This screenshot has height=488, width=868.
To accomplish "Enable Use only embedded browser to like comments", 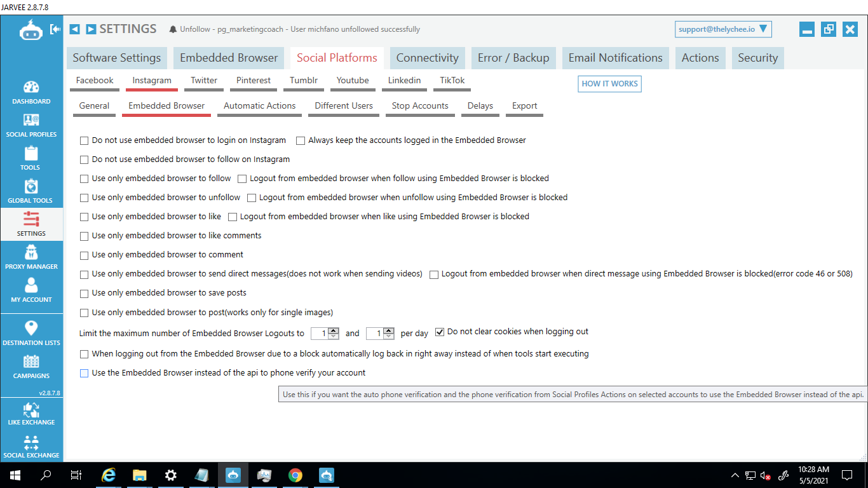I will click(x=84, y=236).
